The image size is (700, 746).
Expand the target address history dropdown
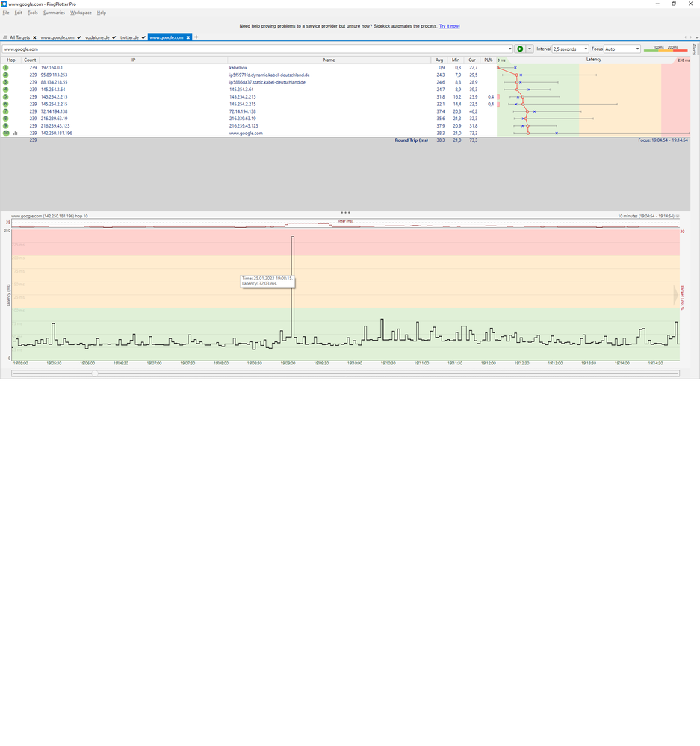(x=510, y=49)
